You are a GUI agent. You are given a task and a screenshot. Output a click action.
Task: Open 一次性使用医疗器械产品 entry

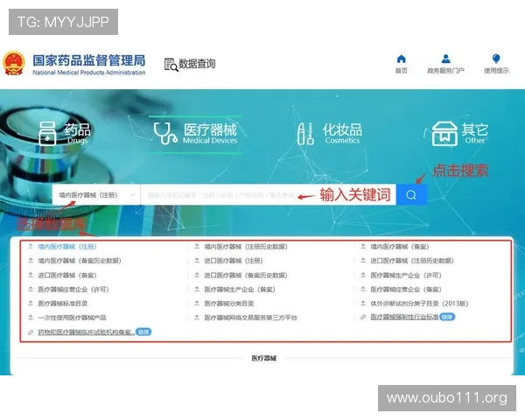click(x=72, y=318)
